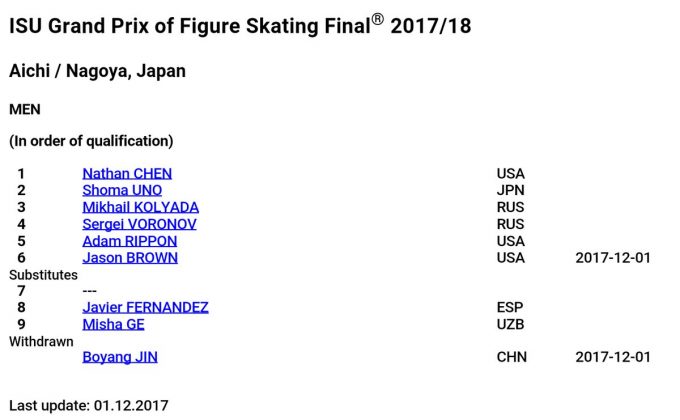Click the Substitutes section label
Image resolution: width=680 pixels, height=420 pixels.
click(43, 274)
